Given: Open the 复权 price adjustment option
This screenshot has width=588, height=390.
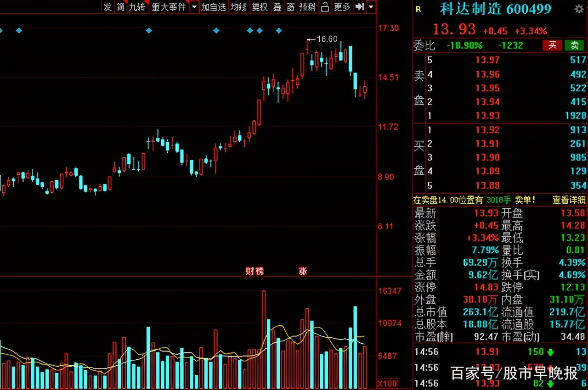Looking at the screenshot, I should (260, 7).
